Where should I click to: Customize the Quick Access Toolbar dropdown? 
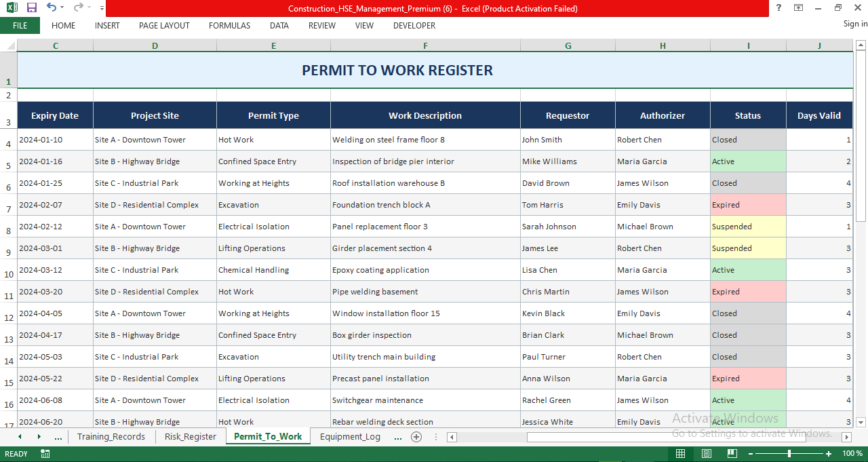pos(102,8)
